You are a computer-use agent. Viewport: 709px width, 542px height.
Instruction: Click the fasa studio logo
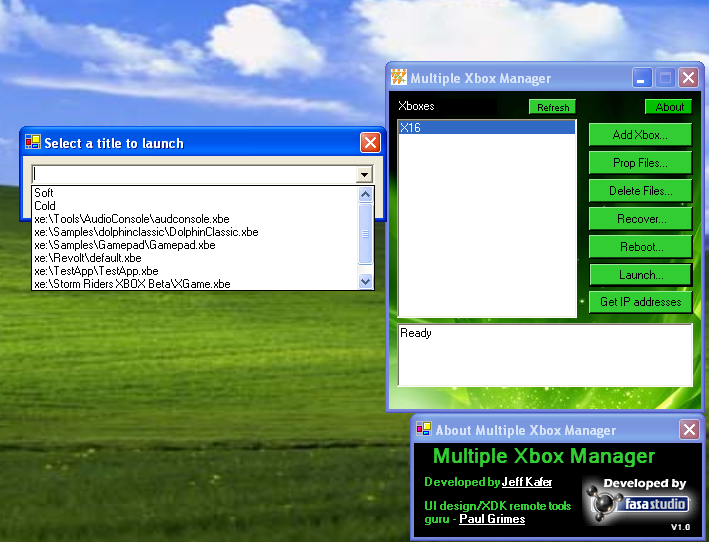pyautogui.click(x=637, y=503)
